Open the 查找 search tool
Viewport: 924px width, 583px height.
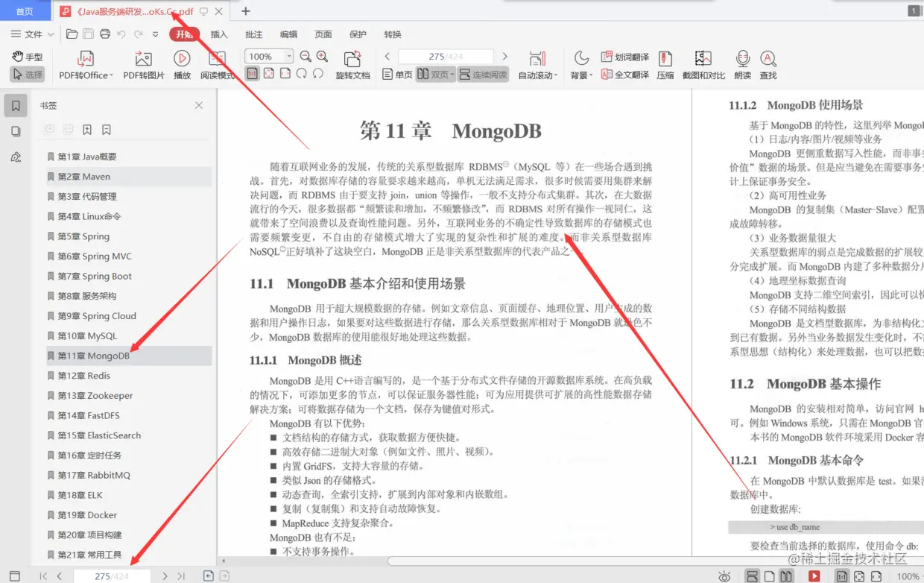pos(768,66)
